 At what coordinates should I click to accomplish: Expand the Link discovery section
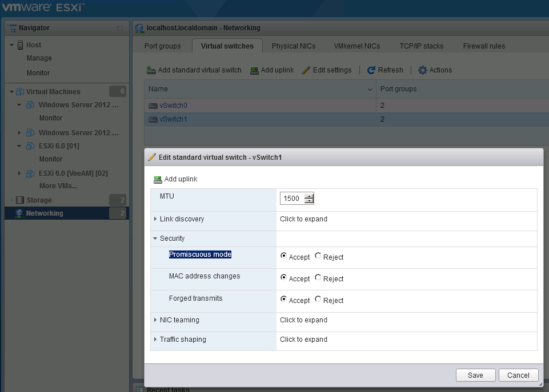tap(155, 219)
